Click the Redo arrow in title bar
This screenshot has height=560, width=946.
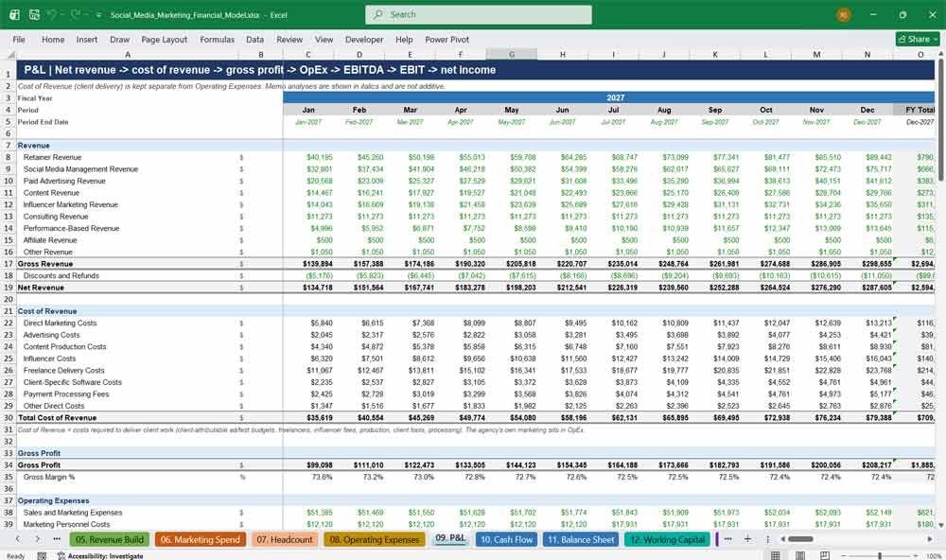point(76,14)
